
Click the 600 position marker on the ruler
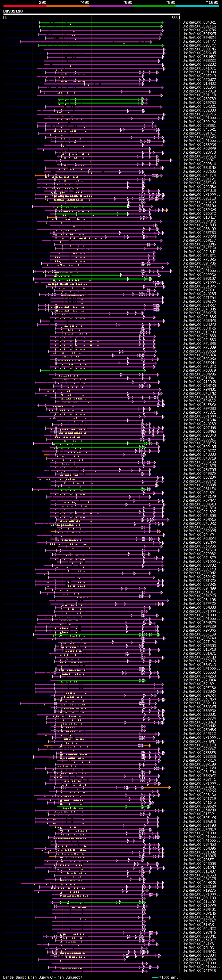tap(175, 17)
